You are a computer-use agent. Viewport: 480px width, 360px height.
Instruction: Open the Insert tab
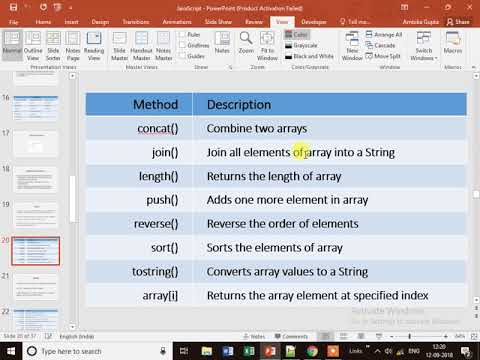(x=71, y=22)
